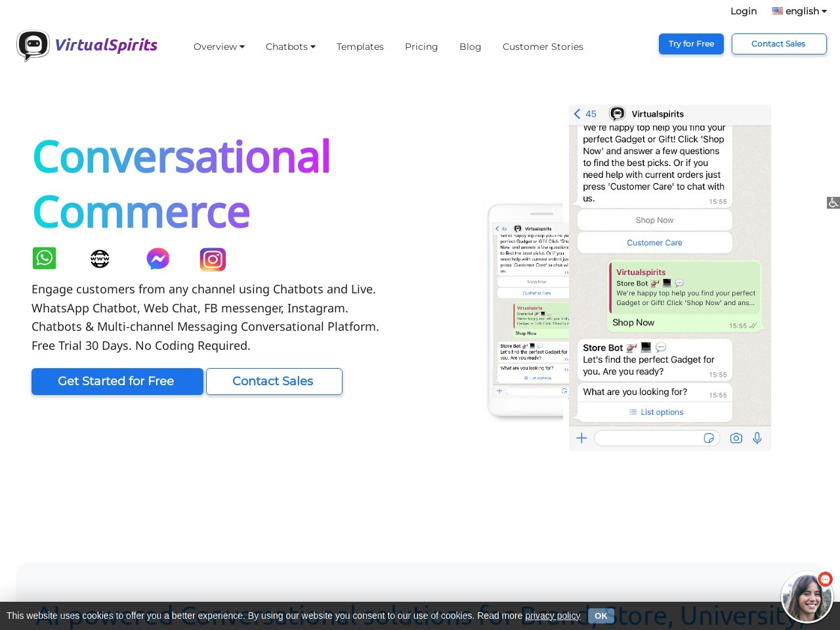Click the 'Free Trial 30 Days' text line
Screen dimensions: 840x630
(x=141, y=345)
